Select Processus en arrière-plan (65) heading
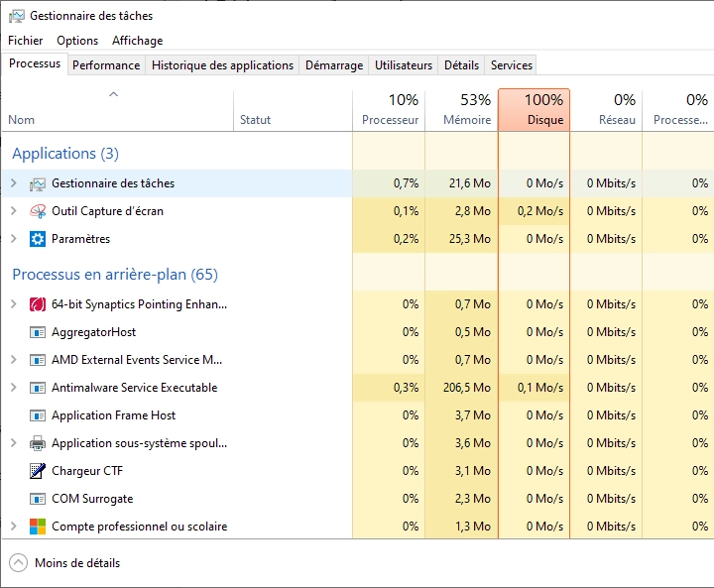The image size is (714, 588). point(115,275)
